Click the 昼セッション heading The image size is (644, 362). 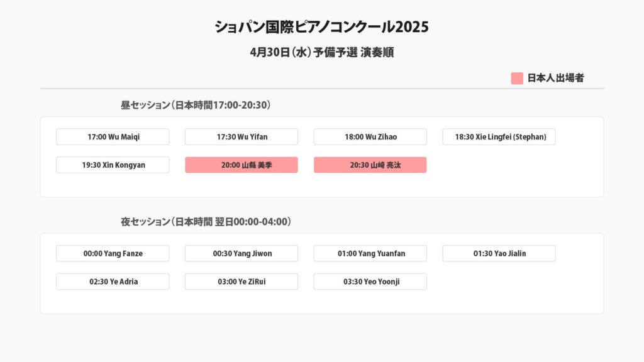(x=196, y=105)
